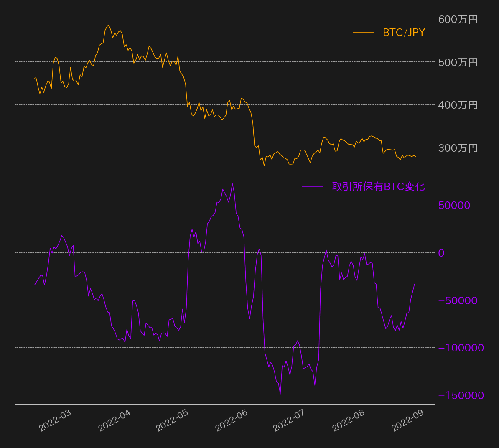Viewport: 499px width, 448px height.
Task: Click the purple 0 axis tick label
Action: point(441,253)
